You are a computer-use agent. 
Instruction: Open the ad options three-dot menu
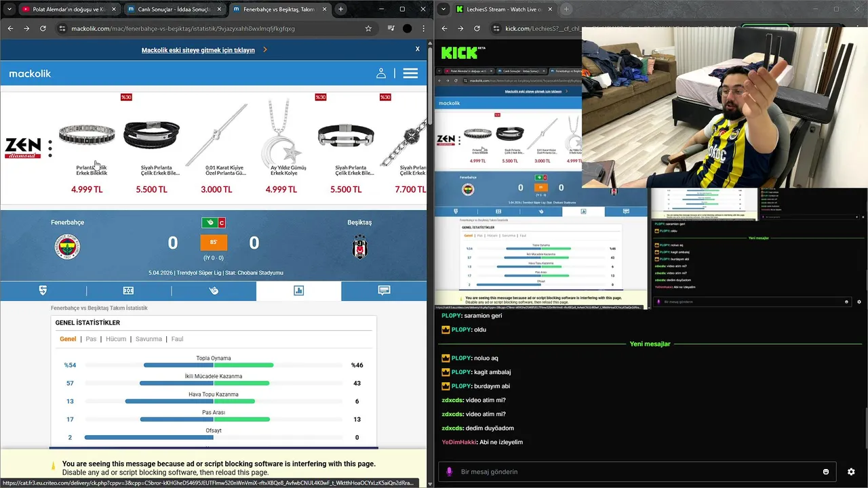pos(50,148)
